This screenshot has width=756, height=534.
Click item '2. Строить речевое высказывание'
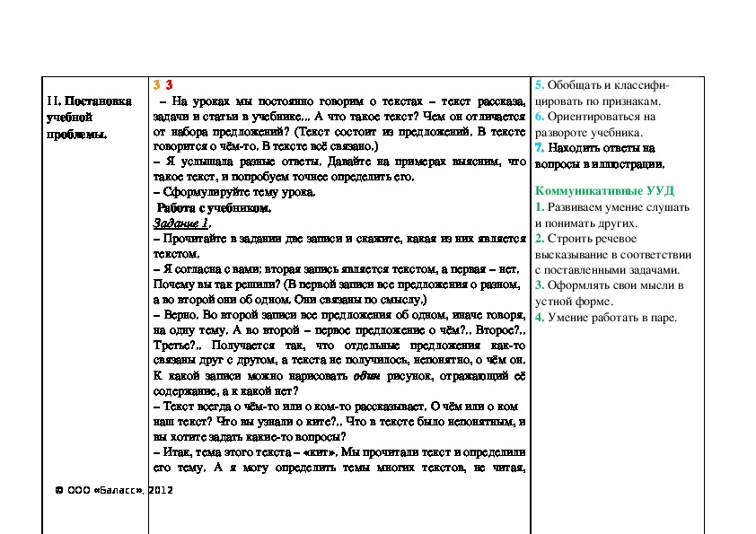click(613, 254)
